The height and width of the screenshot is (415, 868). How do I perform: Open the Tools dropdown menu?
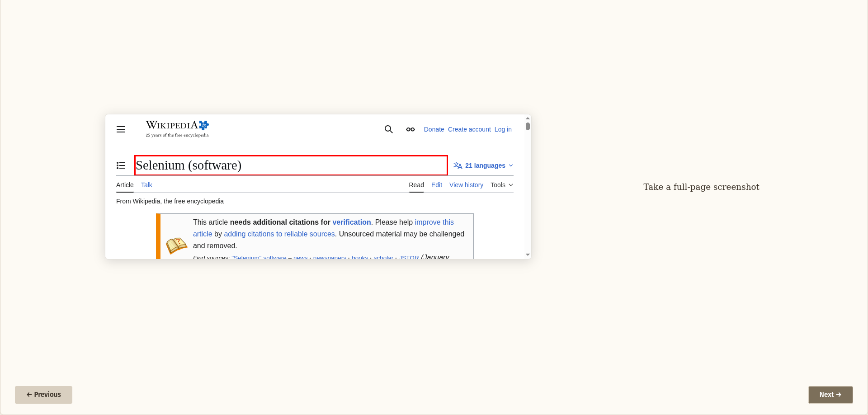click(x=502, y=185)
